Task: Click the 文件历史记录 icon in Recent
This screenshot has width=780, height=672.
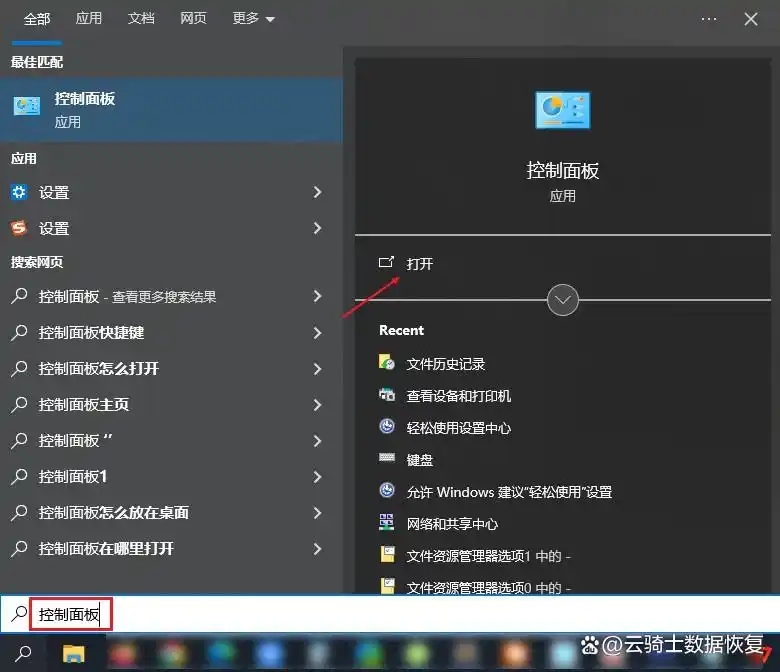Action: pyautogui.click(x=387, y=363)
